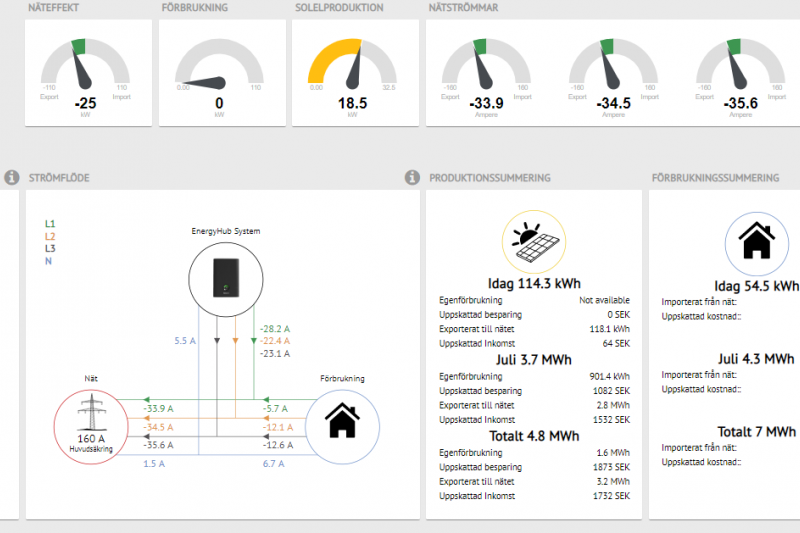Click the SOLELPRODUKTION section title
Image resolution: width=800 pixels, height=533 pixels.
(339, 8)
